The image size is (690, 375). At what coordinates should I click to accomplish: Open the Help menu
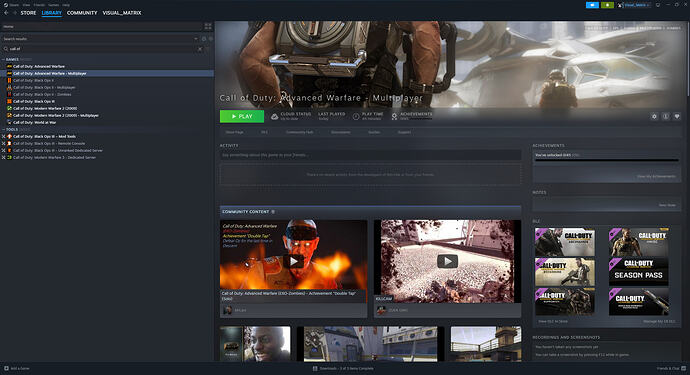click(66, 5)
